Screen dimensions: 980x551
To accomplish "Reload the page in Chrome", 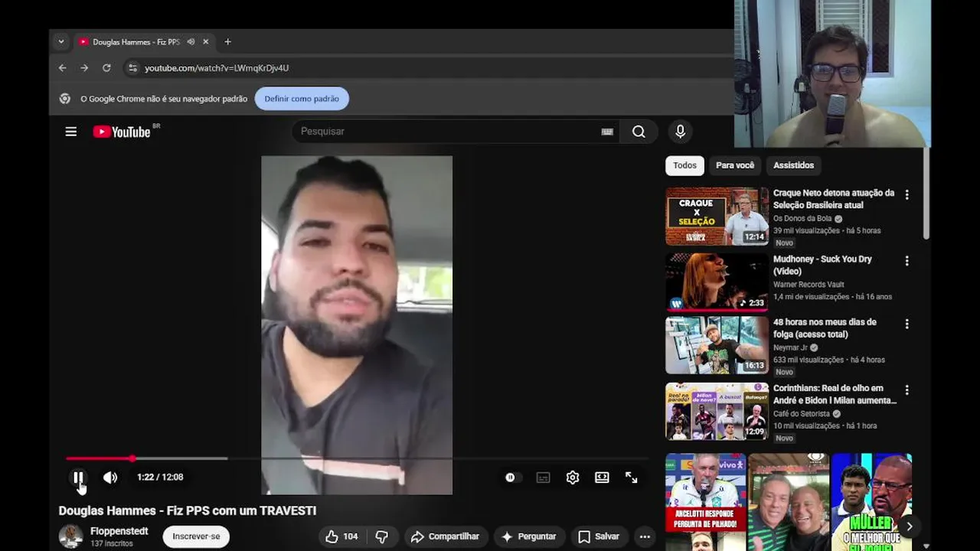I will 106,68.
